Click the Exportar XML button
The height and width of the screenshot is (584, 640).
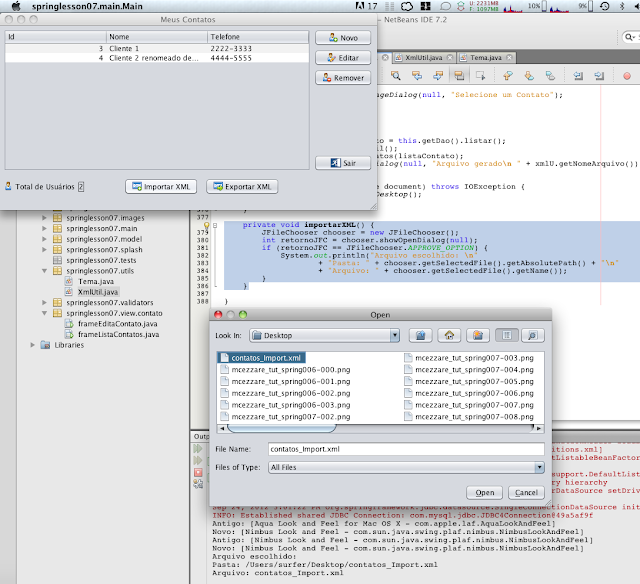coord(242,187)
